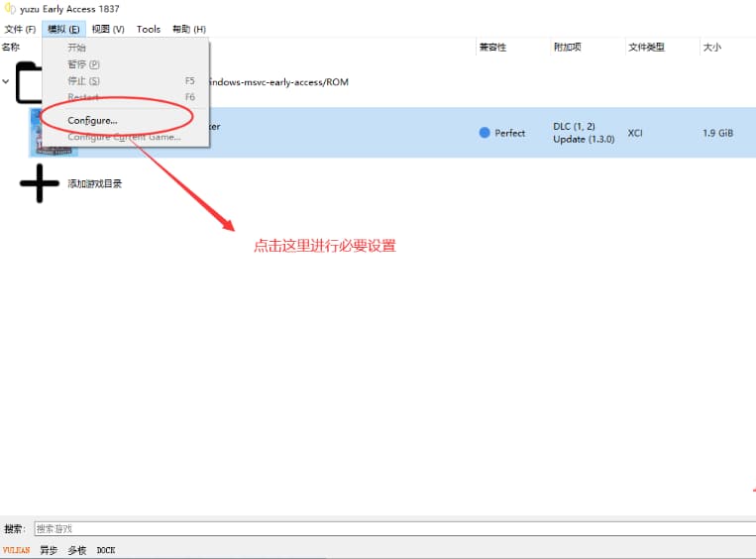Click the XCI file type cell

click(x=635, y=133)
